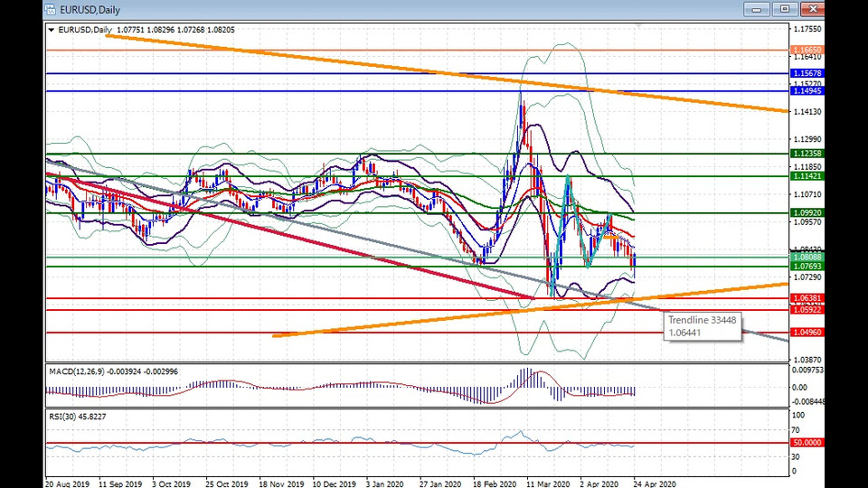Image resolution: width=868 pixels, height=488 pixels.
Task: Click the 18 Feb 2020 date label
Action: point(495,483)
